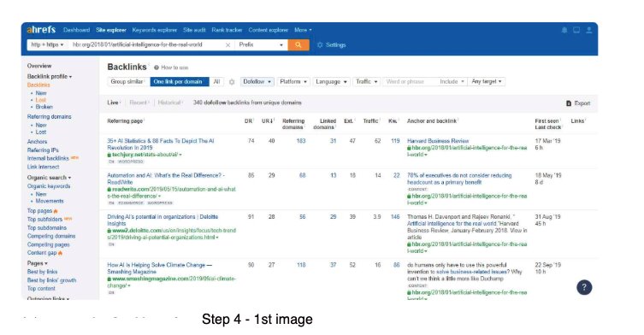Click the Export button
The height and width of the screenshot is (335, 644).
tap(578, 103)
